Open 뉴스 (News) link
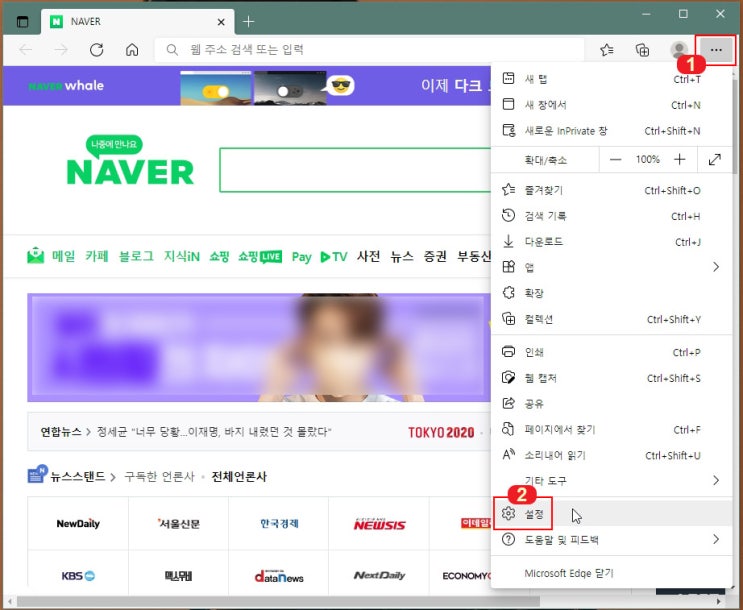Screen dimensions: 743x610 tap(402, 256)
